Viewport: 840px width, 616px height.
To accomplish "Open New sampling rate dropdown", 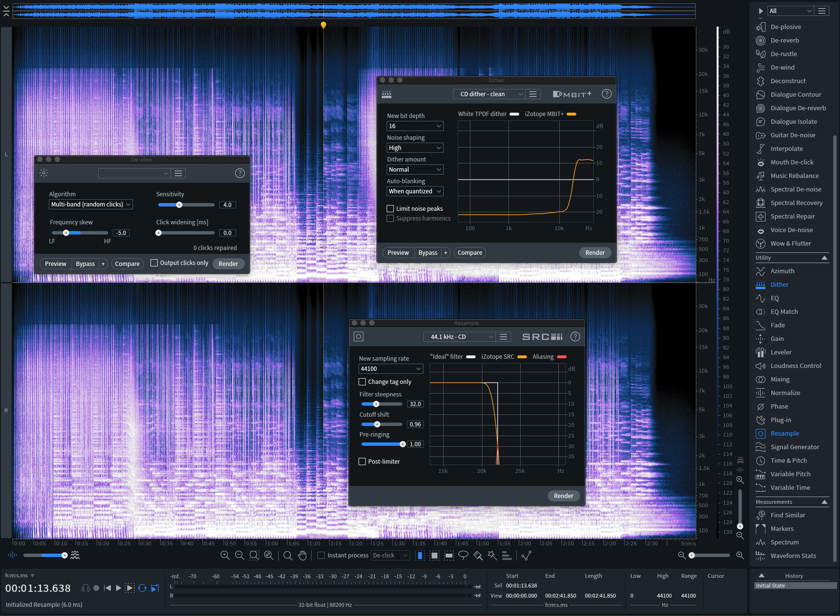I will tap(390, 369).
